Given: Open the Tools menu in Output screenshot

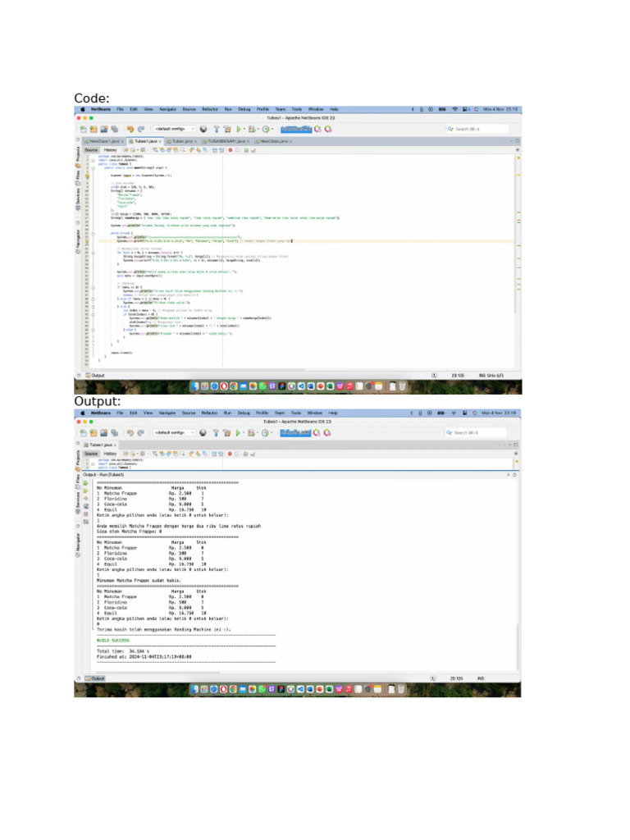Looking at the screenshot, I should (x=295, y=413).
